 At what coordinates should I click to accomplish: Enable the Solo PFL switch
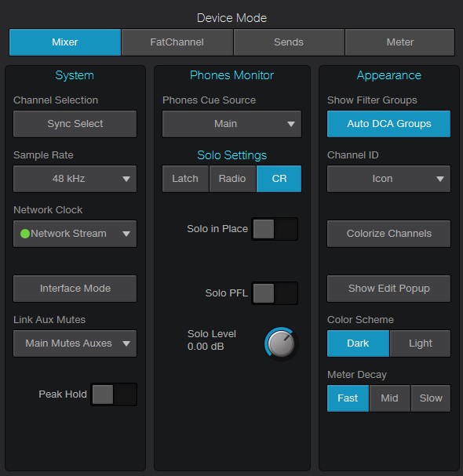[275, 293]
